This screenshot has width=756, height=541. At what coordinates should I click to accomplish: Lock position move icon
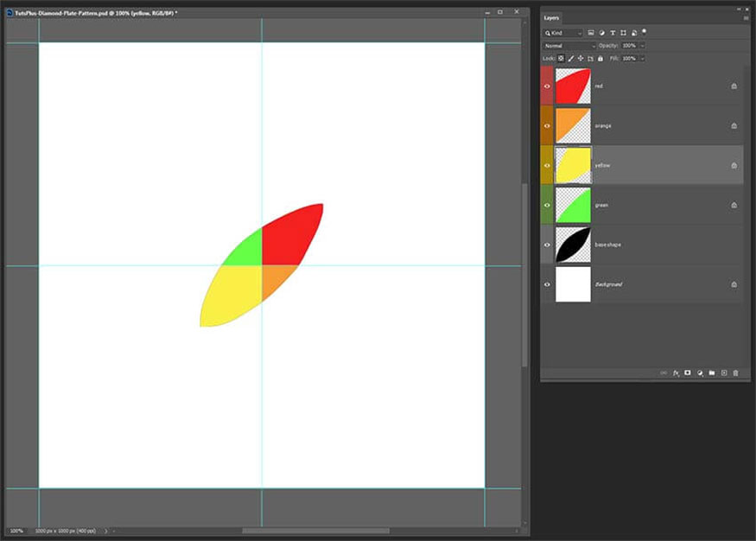coord(581,59)
